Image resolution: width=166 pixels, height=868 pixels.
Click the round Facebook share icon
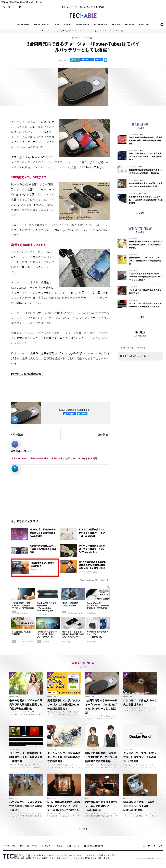coord(15,444)
